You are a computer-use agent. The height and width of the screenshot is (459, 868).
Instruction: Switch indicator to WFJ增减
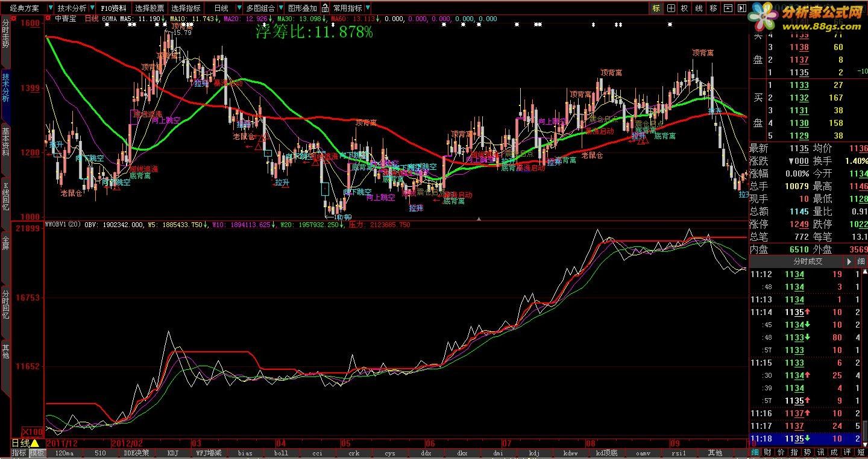point(209,453)
